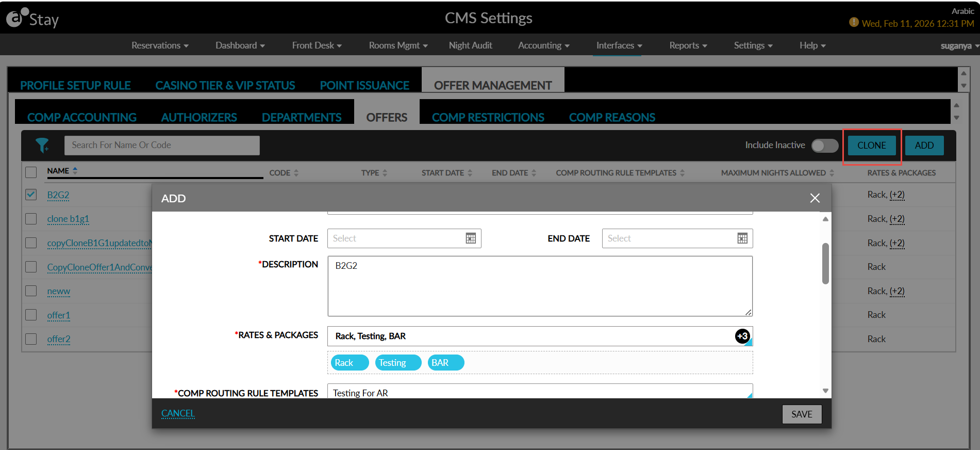Switch to Comp Restrictions tab
Image resolution: width=980 pixels, height=450 pixels.
coord(488,117)
